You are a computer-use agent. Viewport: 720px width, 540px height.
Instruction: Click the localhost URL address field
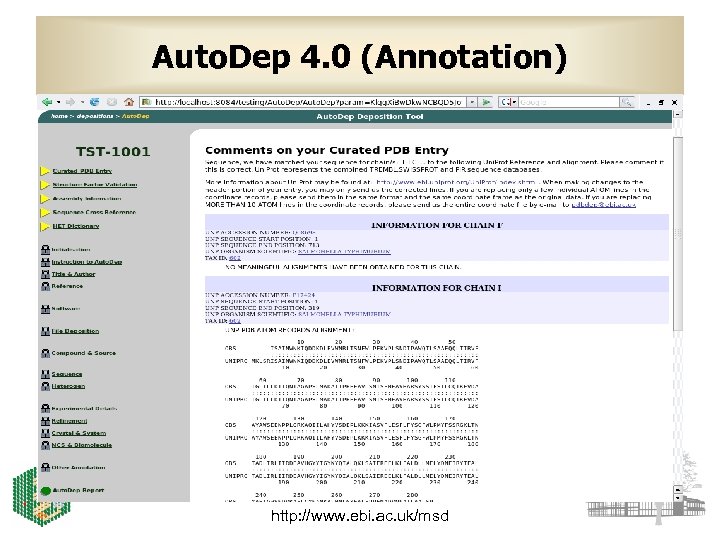coord(303,102)
